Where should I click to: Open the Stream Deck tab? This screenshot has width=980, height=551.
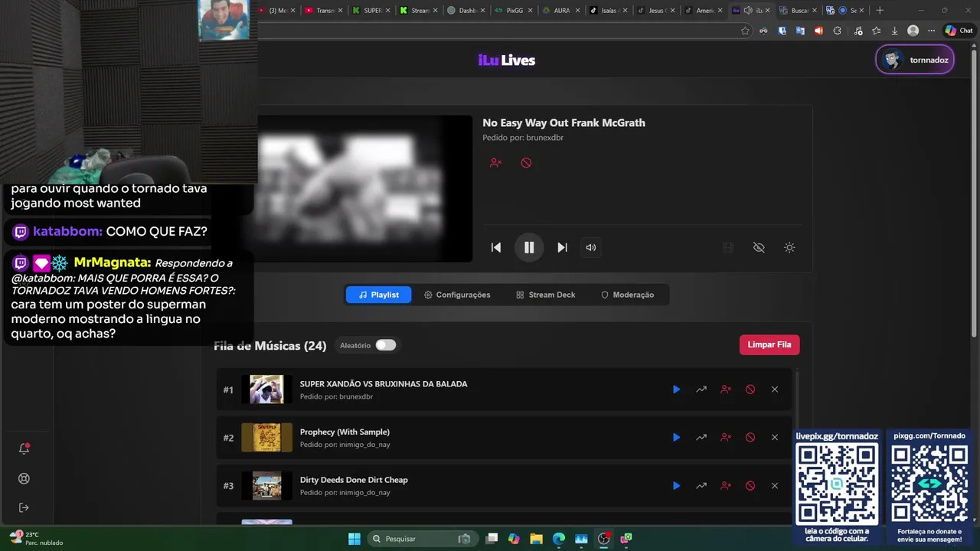click(545, 295)
